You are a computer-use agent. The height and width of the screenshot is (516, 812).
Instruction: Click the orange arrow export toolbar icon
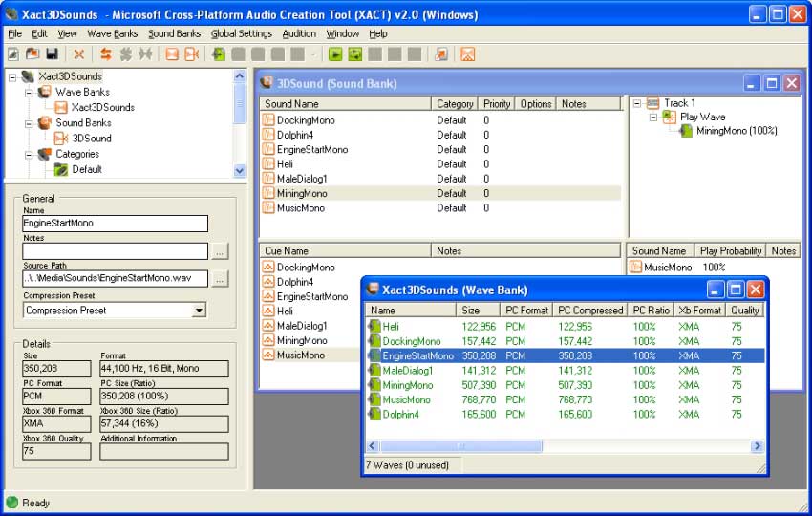pos(440,54)
